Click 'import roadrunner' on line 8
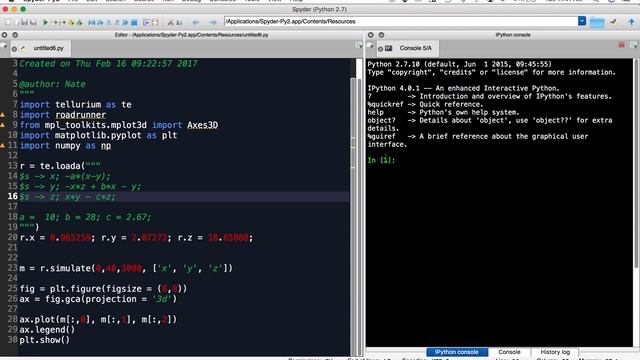 (63, 115)
